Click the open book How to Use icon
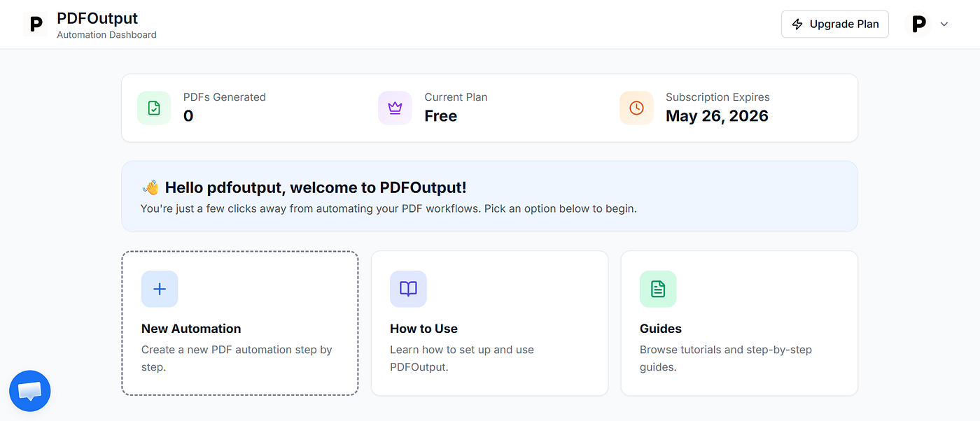The height and width of the screenshot is (421, 980). (408, 289)
